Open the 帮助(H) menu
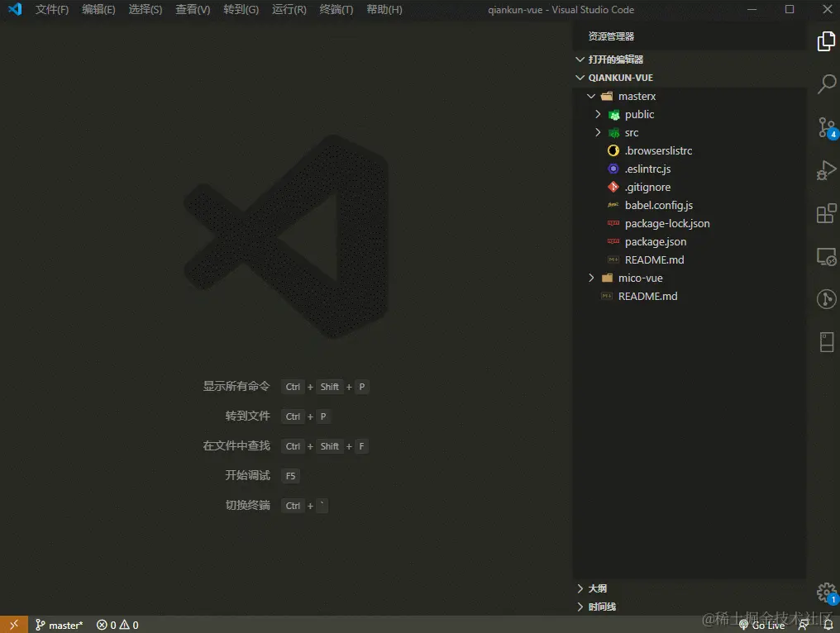Screen dimensions: 840x633 coord(384,10)
